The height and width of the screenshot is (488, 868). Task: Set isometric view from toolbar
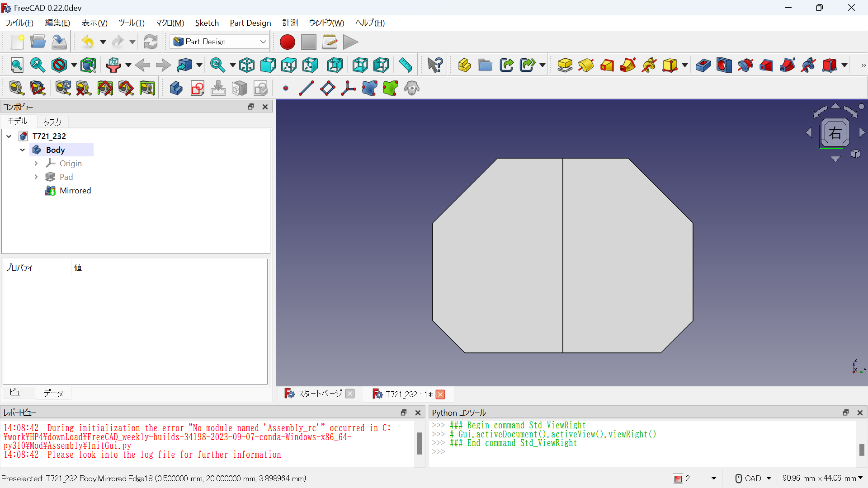[247, 66]
